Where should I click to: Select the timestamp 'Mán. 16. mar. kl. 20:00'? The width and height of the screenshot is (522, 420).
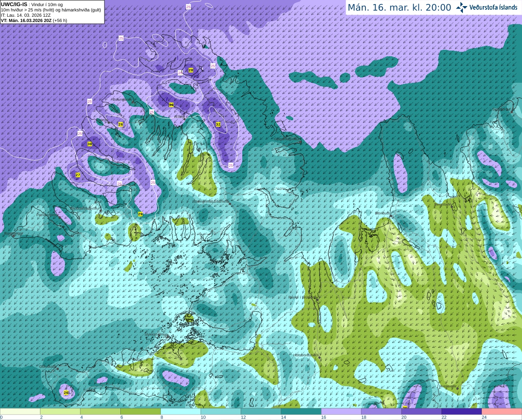pyautogui.click(x=399, y=7)
